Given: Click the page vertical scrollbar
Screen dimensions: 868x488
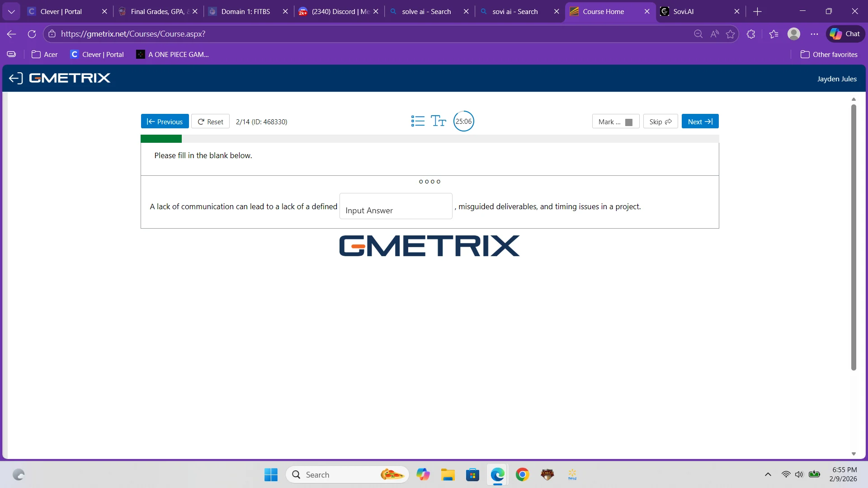Looking at the screenshot, I should (854, 237).
